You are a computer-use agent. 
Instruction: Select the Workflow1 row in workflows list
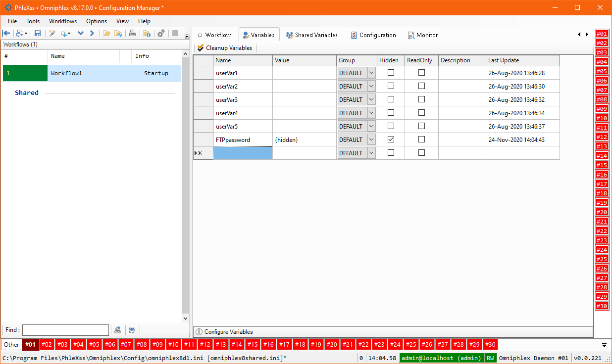point(92,73)
